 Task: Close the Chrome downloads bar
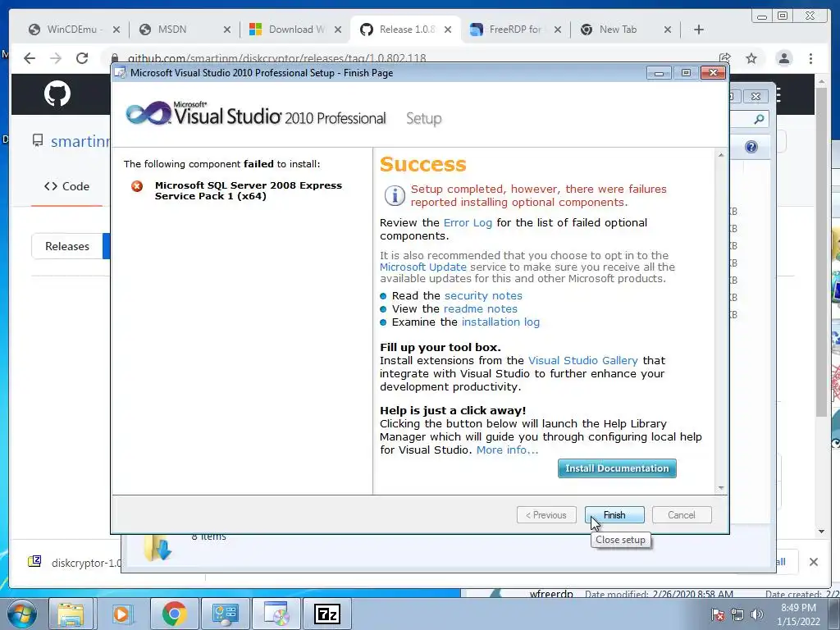point(814,562)
